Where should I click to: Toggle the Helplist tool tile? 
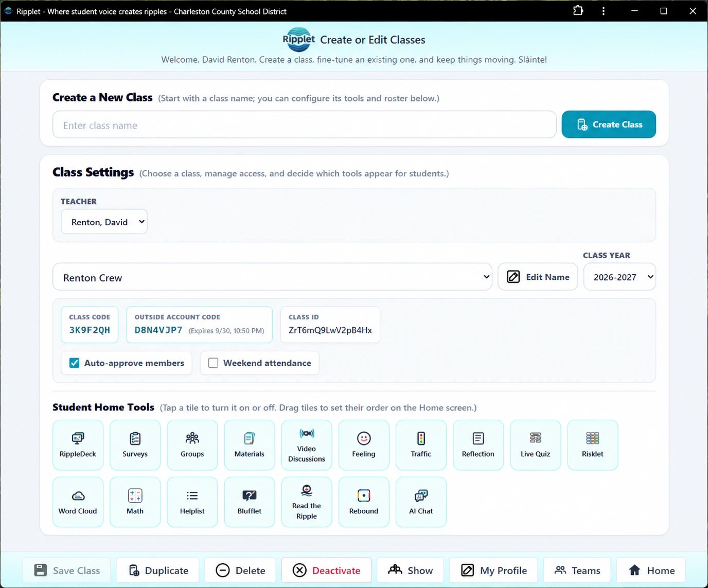click(192, 502)
